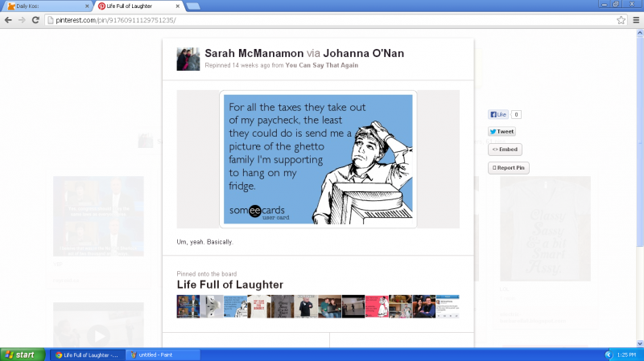Open Sarah McManamon profile link

tap(254, 53)
